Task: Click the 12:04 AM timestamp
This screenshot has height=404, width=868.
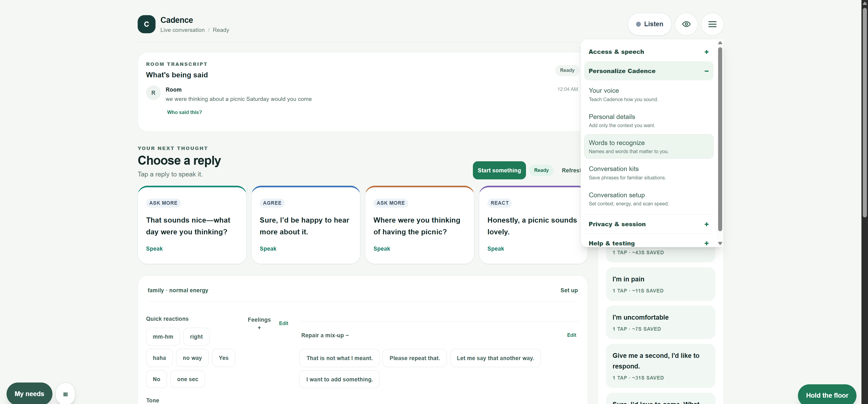Action: click(x=567, y=89)
